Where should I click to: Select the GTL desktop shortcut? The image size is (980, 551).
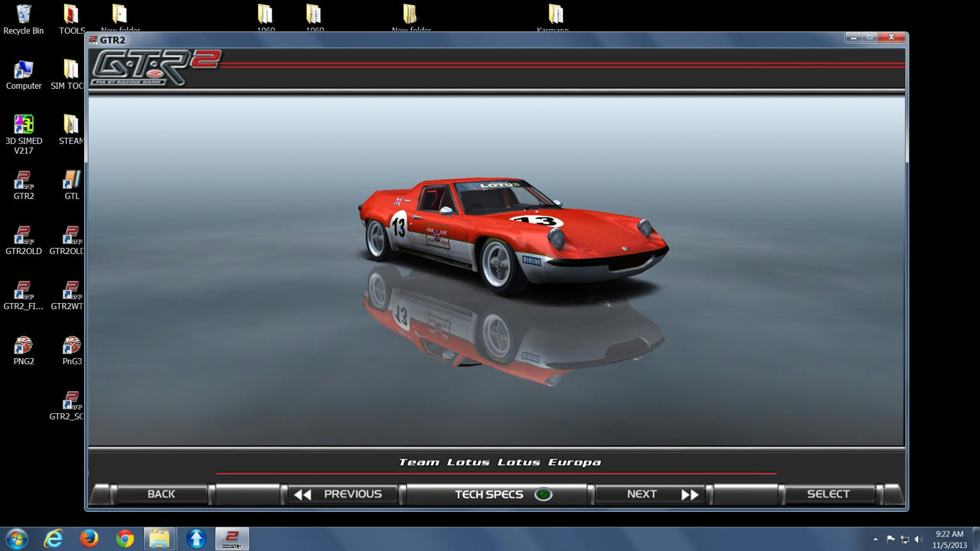click(x=71, y=185)
